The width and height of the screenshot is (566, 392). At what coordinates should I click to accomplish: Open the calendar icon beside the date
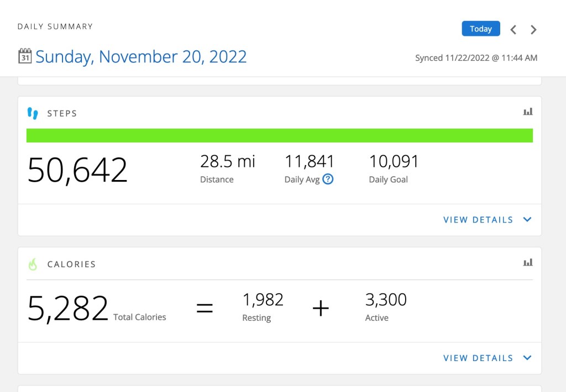25,56
